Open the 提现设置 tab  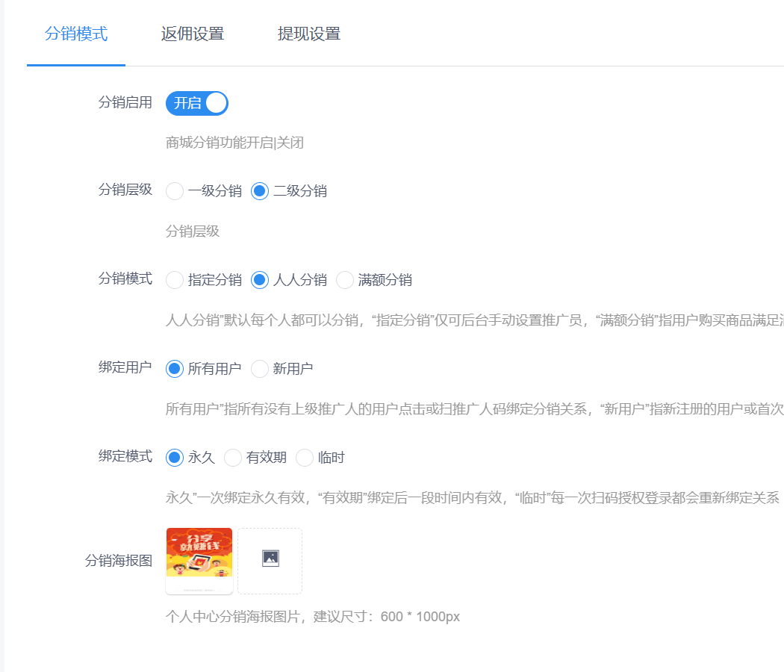click(309, 34)
